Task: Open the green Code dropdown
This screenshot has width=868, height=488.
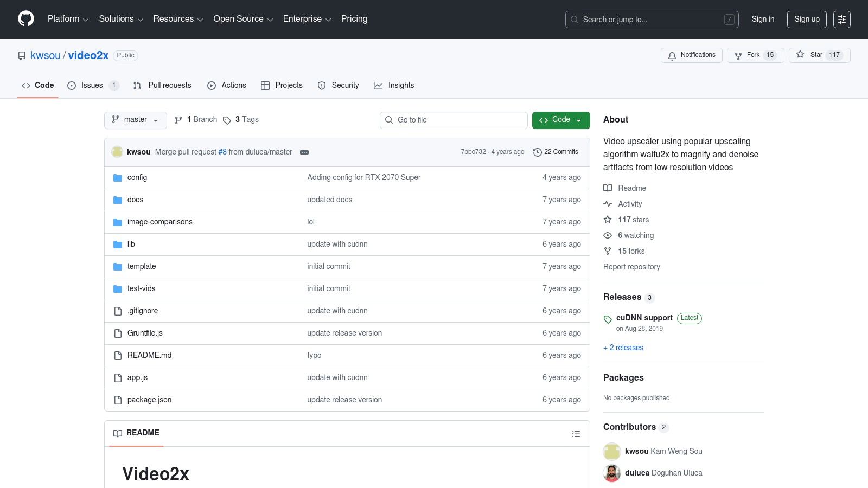Action: point(561,120)
